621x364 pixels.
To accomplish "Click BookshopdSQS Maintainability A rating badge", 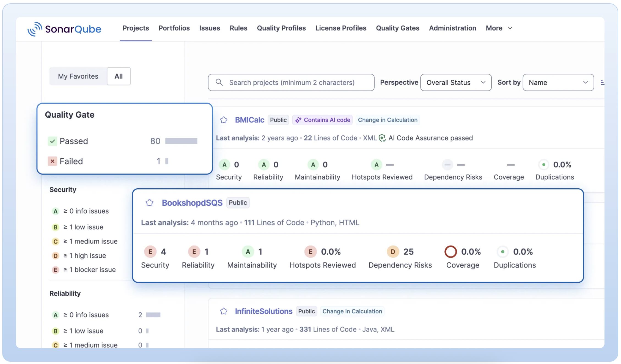I will 248,252.
